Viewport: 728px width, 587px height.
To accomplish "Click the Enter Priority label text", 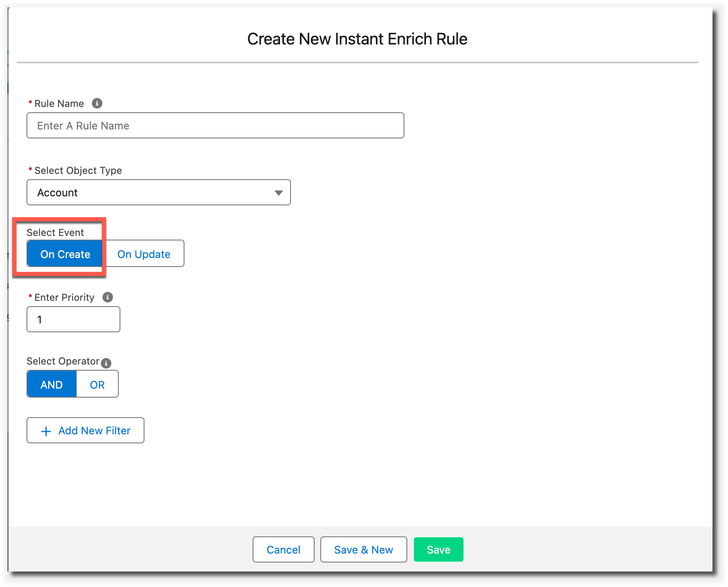I will [x=64, y=298].
